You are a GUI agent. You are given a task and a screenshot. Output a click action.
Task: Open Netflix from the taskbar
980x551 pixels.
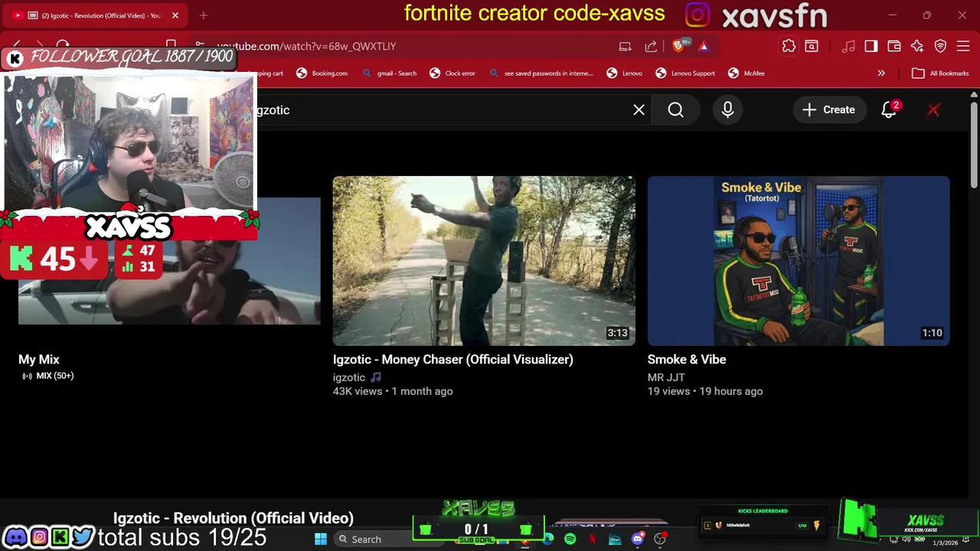pos(593,539)
